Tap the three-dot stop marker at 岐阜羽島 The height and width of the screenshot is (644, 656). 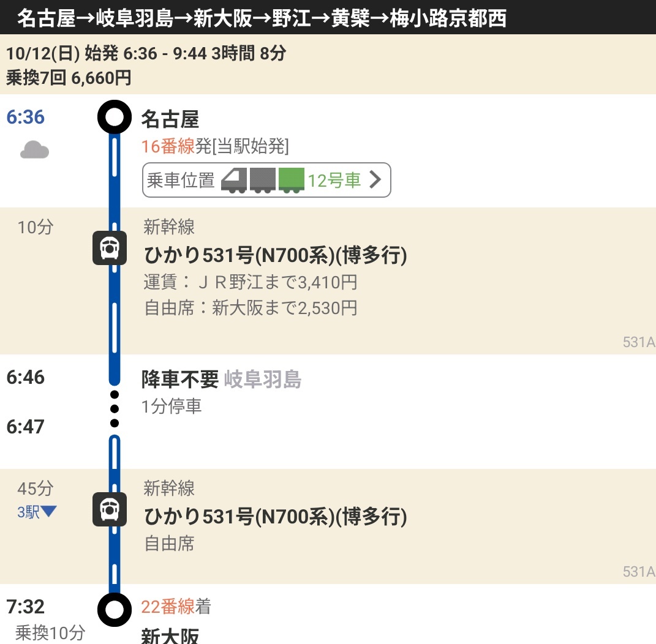tap(115, 408)
